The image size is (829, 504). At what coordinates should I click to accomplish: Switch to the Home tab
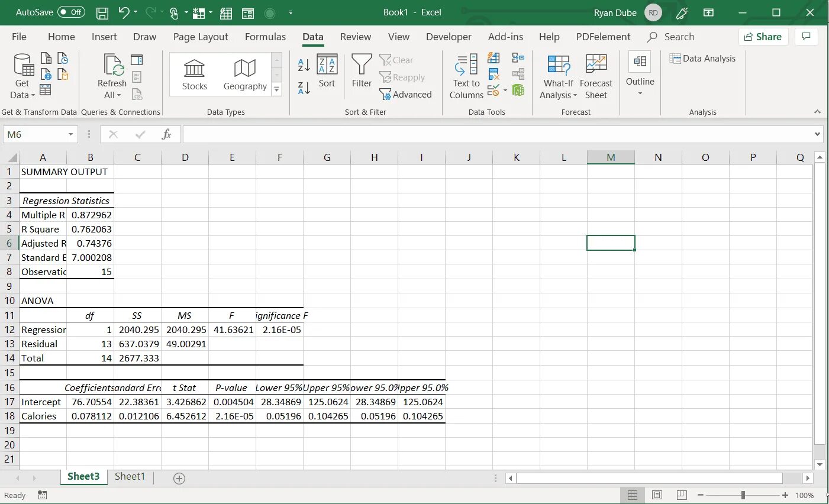62,37
